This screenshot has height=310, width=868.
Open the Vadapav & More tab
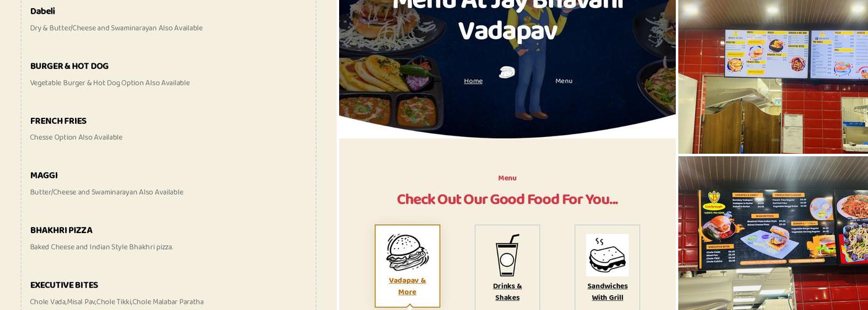407,266
